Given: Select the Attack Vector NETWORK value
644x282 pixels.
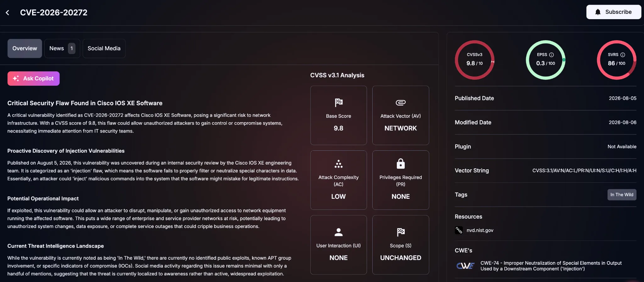Looking at the screenshot, I should coord(401,128).
